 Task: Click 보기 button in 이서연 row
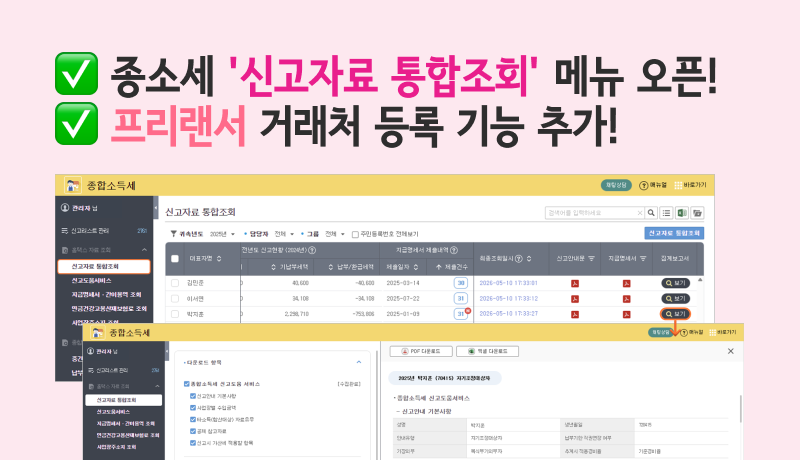[675, 298]
